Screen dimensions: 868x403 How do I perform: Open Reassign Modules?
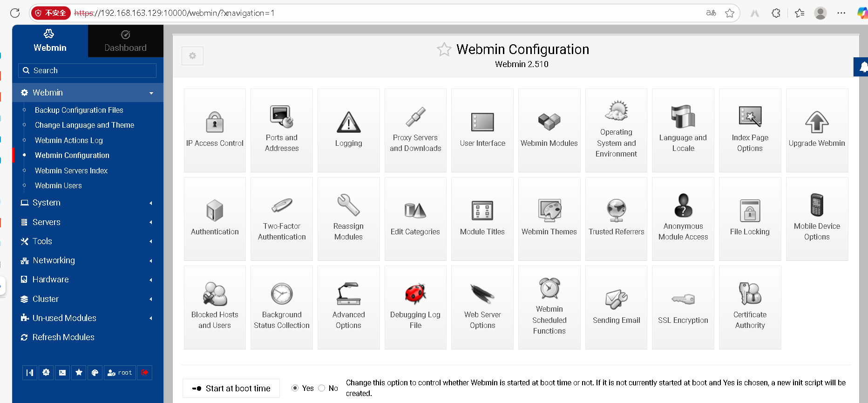click(x=348, y=219)
